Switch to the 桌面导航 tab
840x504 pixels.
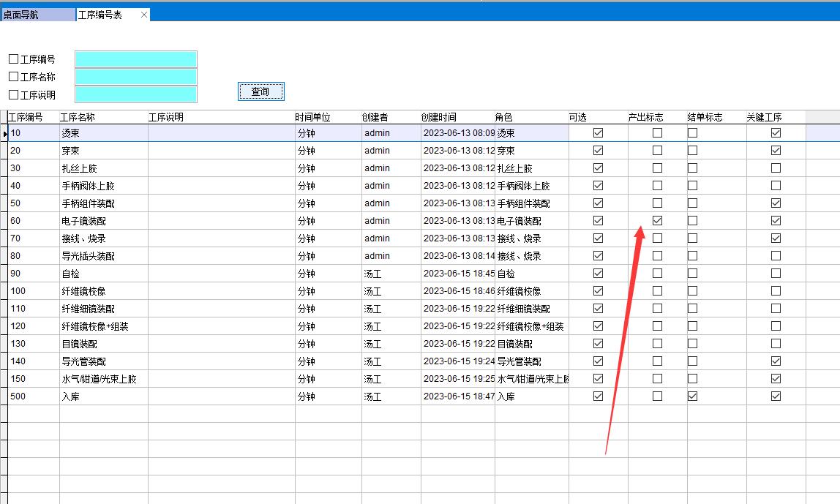pyautogui.click(x=37, y=15)
